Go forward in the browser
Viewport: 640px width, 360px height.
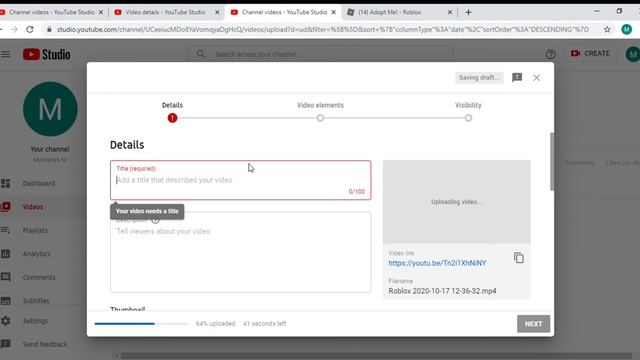click(14, 29)
